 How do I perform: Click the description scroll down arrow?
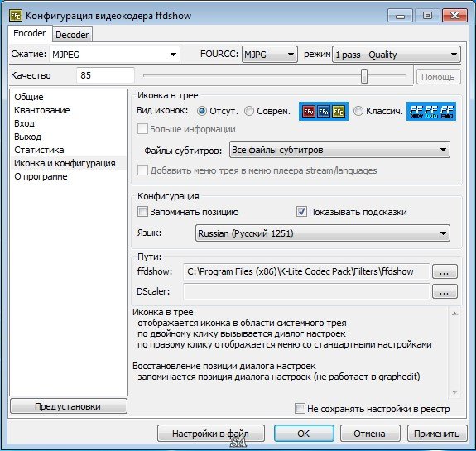tap(454, 391)
